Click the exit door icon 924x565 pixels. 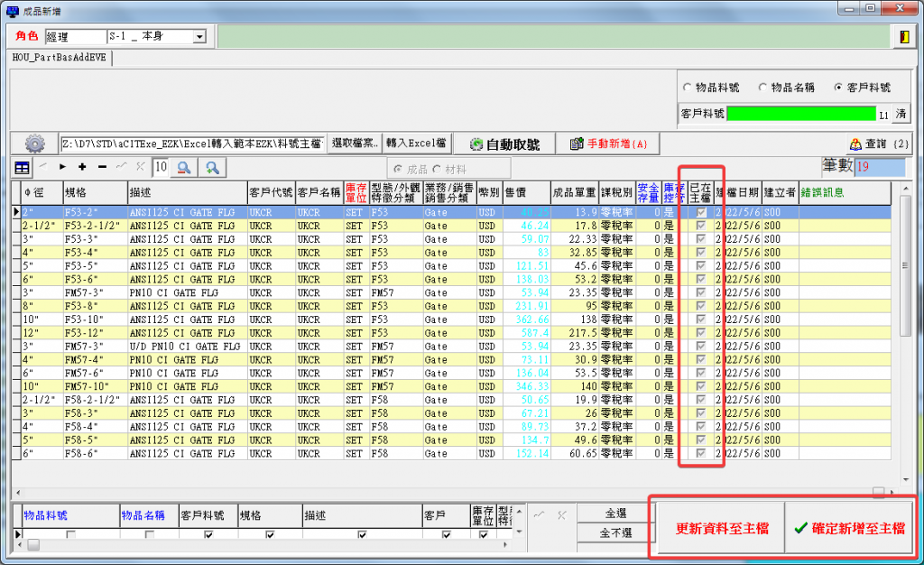point(903,36)
